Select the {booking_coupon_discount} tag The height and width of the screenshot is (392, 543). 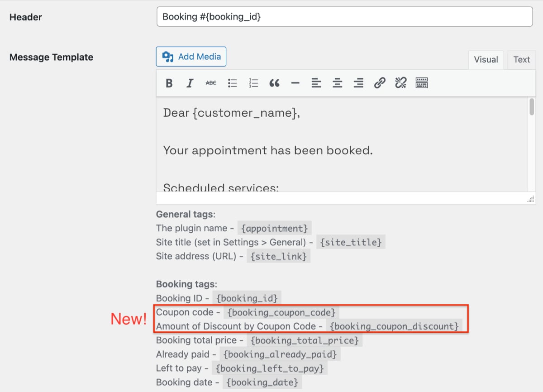coord(394,326)
